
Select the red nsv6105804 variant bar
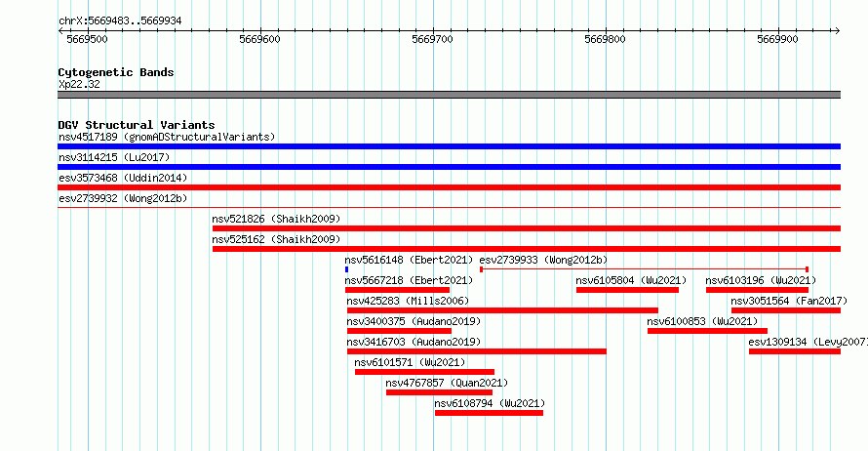tap(627, 290)
